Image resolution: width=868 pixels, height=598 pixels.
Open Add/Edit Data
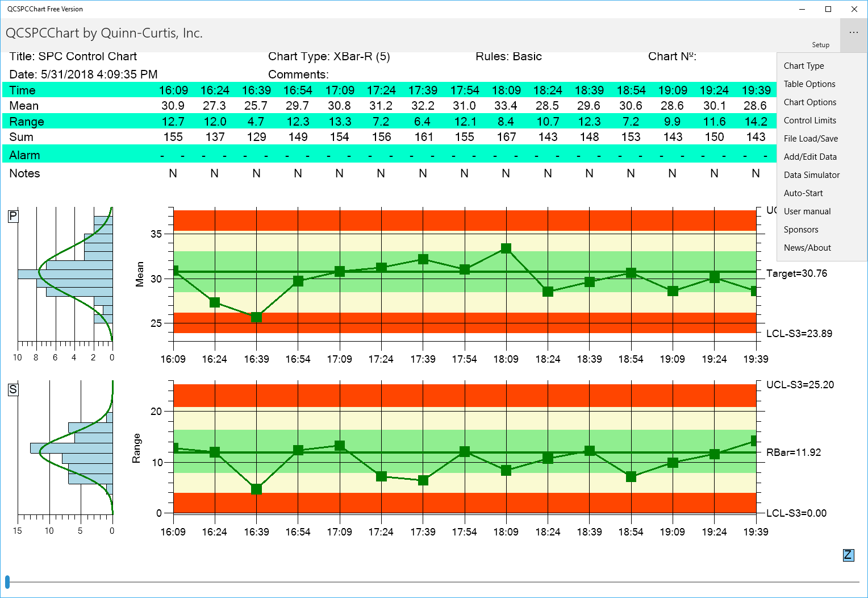coord(810,156)
